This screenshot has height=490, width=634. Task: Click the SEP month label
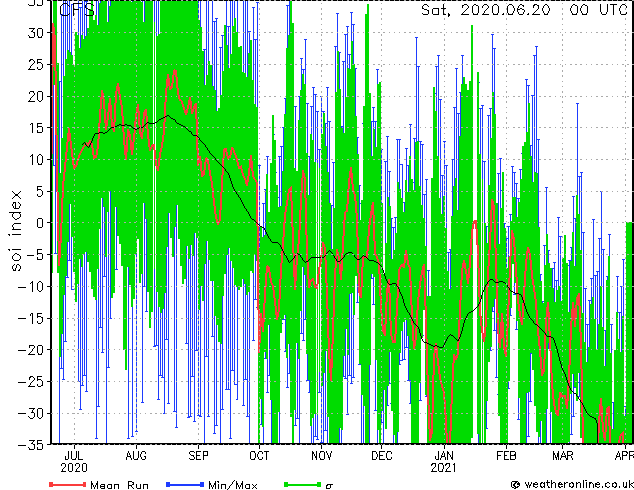pos(198,456)
